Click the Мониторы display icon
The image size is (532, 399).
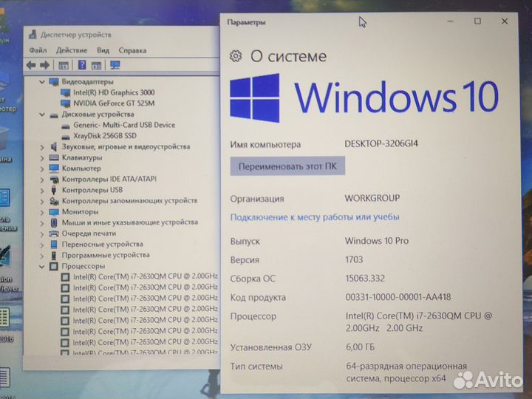click(54, 212)
